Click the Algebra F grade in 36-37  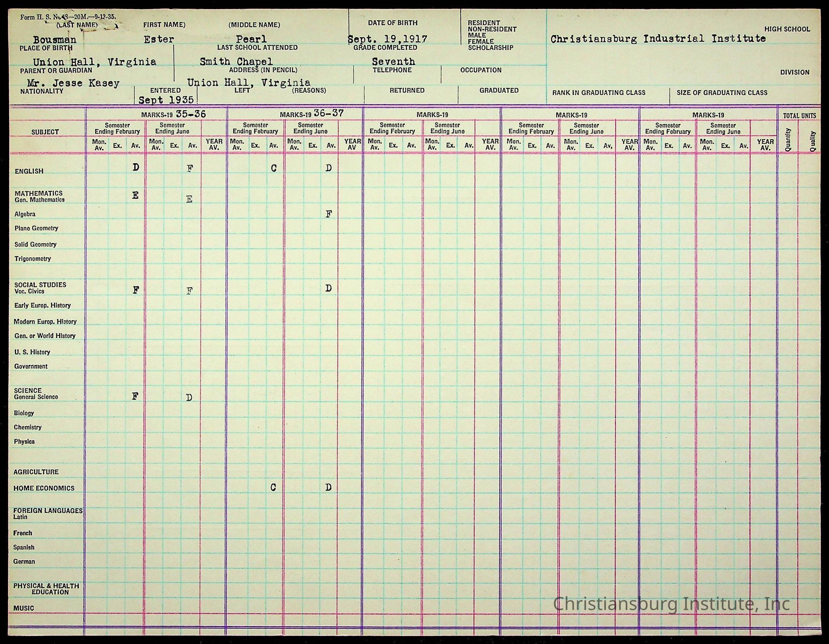(x=329, y=214)
